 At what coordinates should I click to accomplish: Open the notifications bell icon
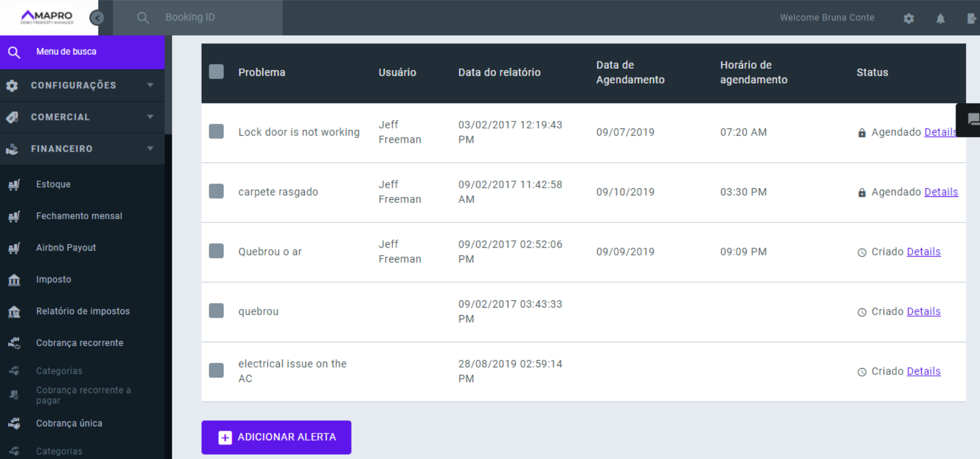coord(940,18)
